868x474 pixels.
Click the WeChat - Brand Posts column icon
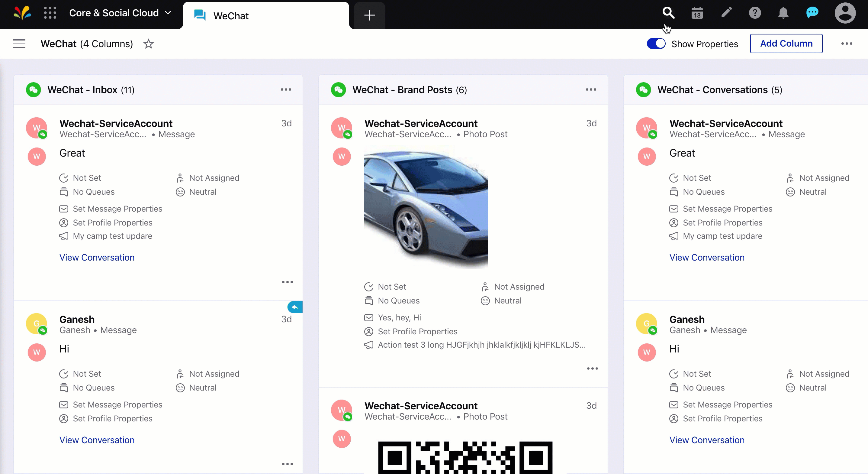pyautogui.click(x=338, y=90)
